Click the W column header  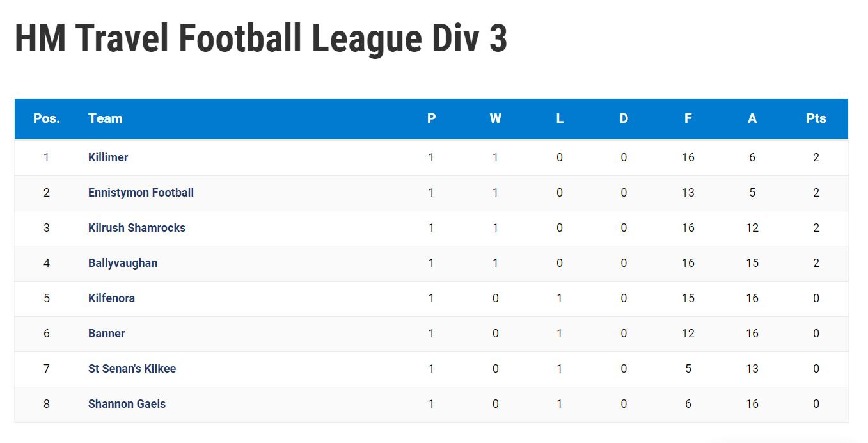coord(496,118)
